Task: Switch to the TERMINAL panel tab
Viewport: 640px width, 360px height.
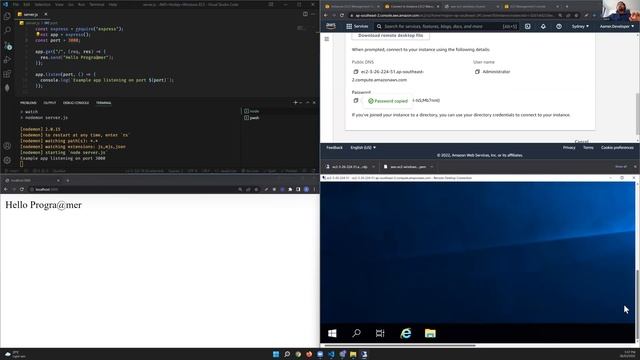Action: click(104, 103)
